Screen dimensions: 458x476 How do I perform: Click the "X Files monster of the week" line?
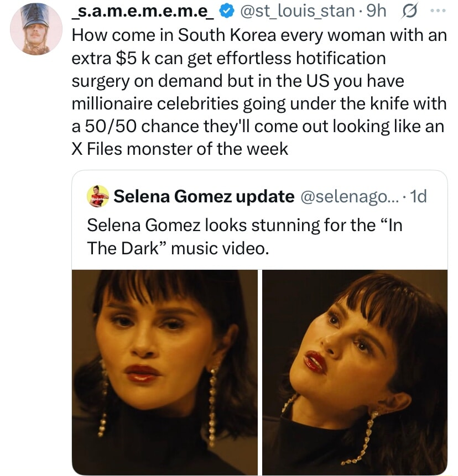click(x=180, y=149)
